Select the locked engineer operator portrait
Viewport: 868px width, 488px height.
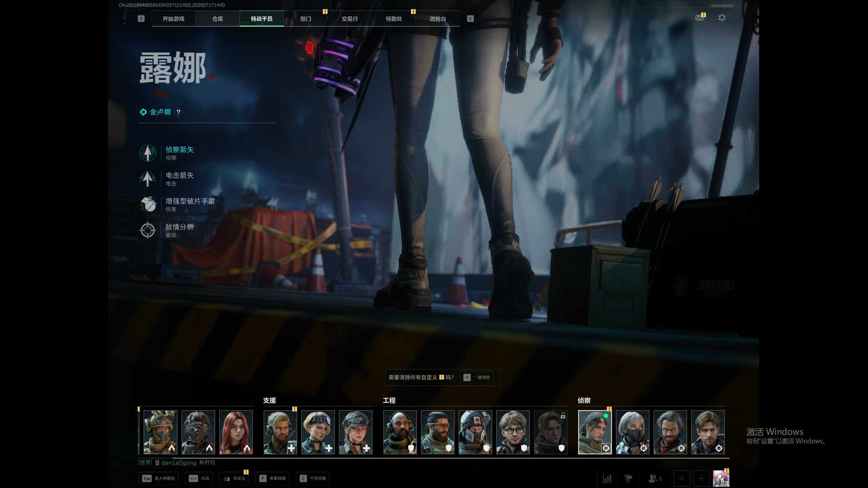[x=550, y=432]
